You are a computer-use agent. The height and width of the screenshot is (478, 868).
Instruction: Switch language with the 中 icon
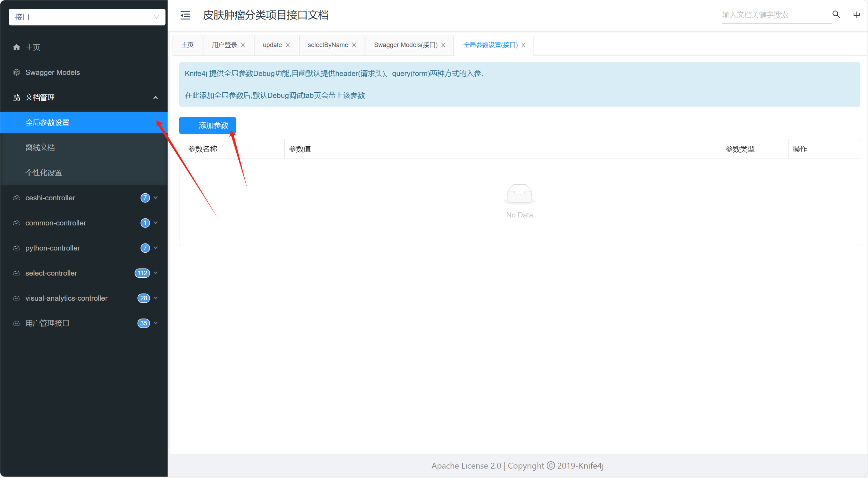point(857,14)
